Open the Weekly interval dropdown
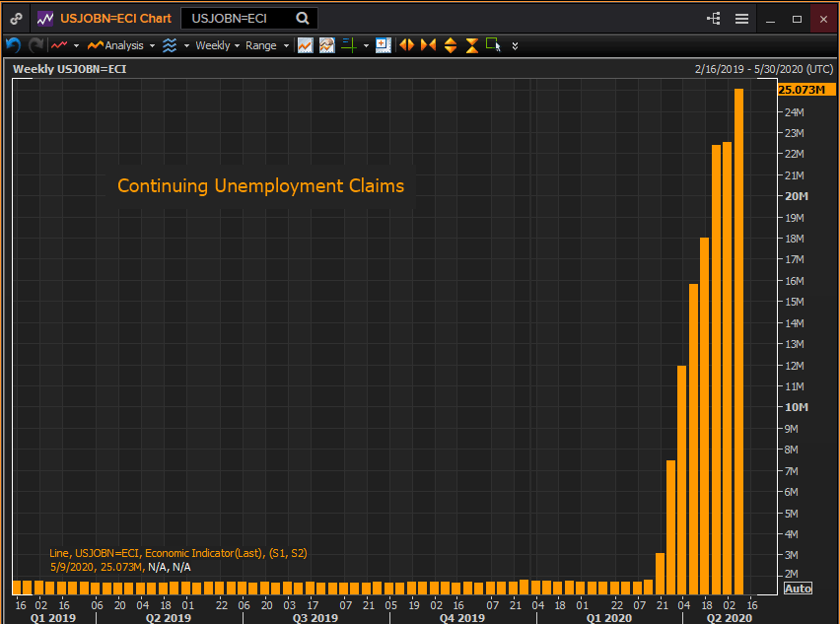This screenshot has height=624, width=840. (217, 45)
